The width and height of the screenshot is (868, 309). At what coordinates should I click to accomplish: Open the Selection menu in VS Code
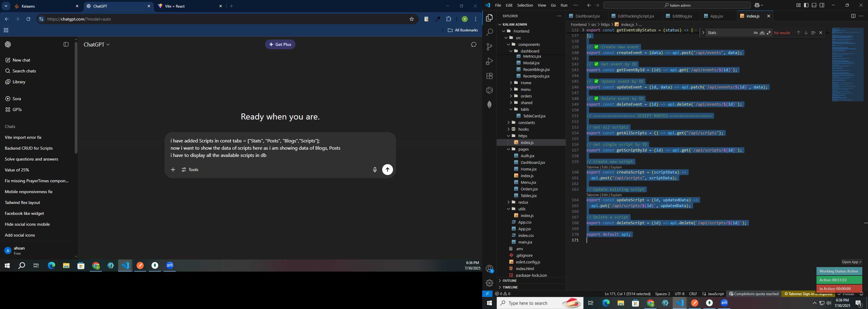coord(525,5)
